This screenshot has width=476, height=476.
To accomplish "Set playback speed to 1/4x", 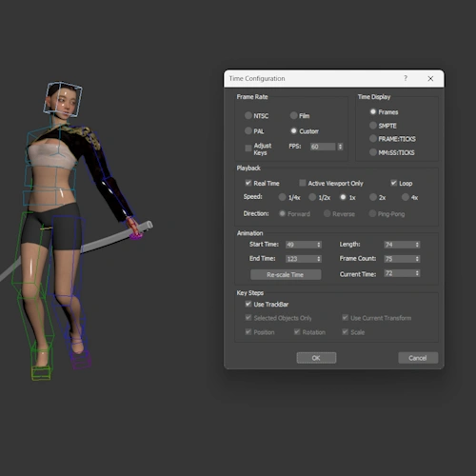I will coord(282,197).
